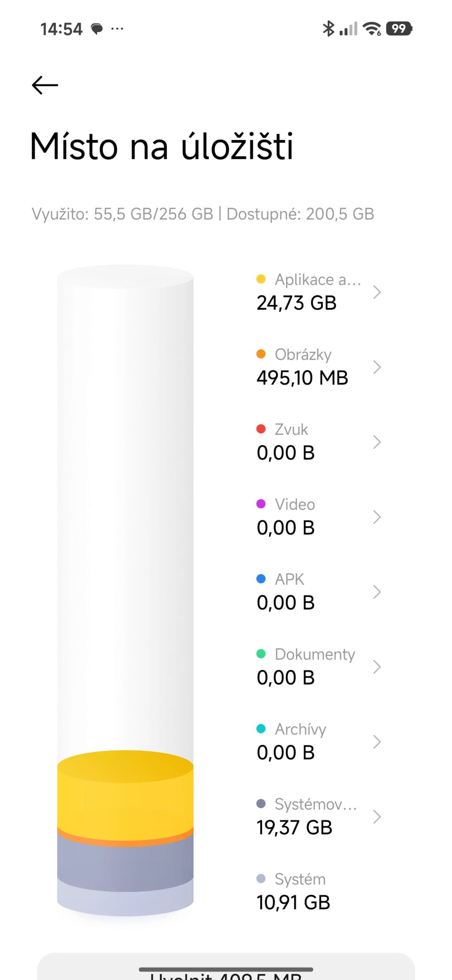The width and height of the screenshot is (452, 980).
Task: Open Video chevron arrow
Action: 377,517
